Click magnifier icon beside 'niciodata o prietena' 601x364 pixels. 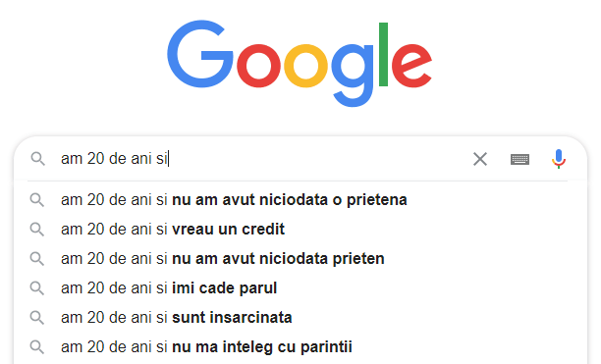click(x=37, y=200)
